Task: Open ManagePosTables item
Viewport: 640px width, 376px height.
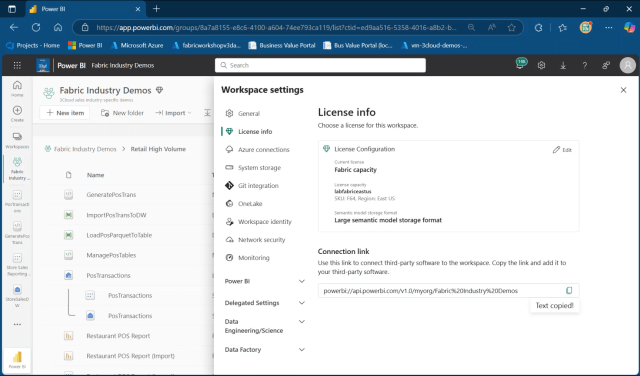Action: point(111,255)
